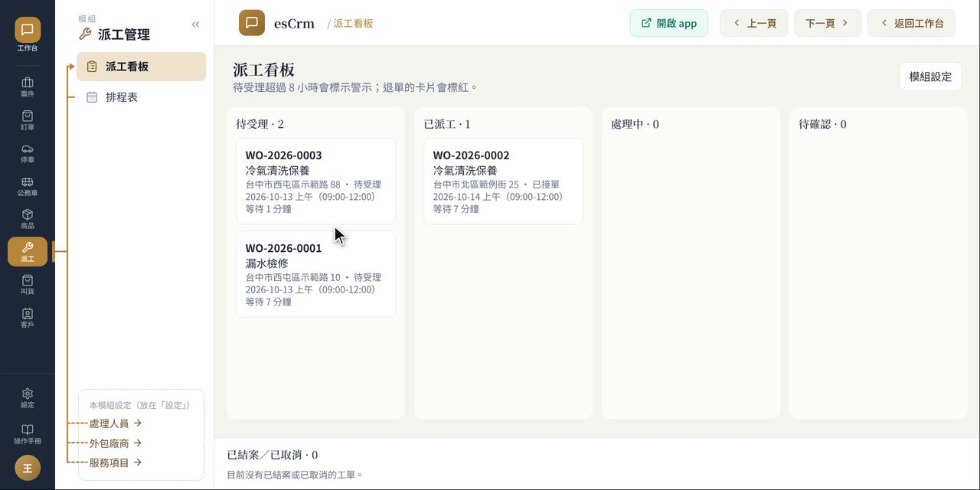Open the 服務項目 settings link
Viewport: 980px width, 490px height.
[x=115, y=462]
